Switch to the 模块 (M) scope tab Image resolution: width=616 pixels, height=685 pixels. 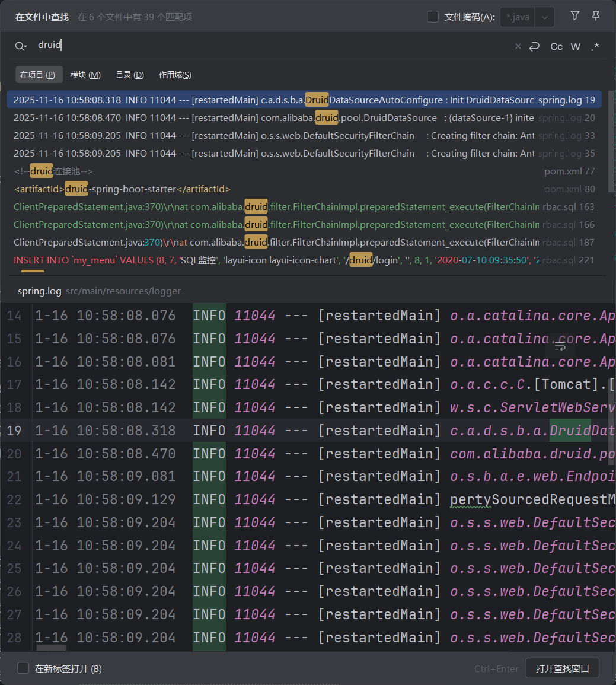tap(85, 75)
